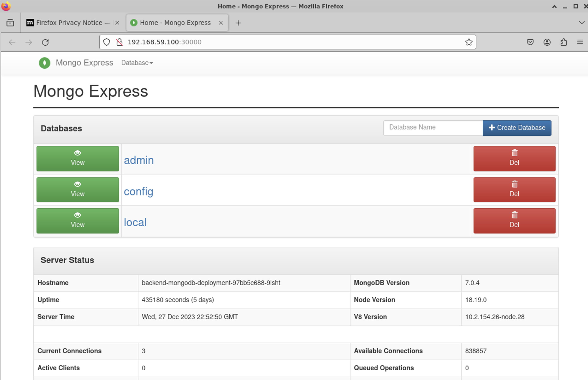Click the insecure connection padlock icon
Viewport: 588px width, 380px height.
pyautogui.click(x=120, y=42)
